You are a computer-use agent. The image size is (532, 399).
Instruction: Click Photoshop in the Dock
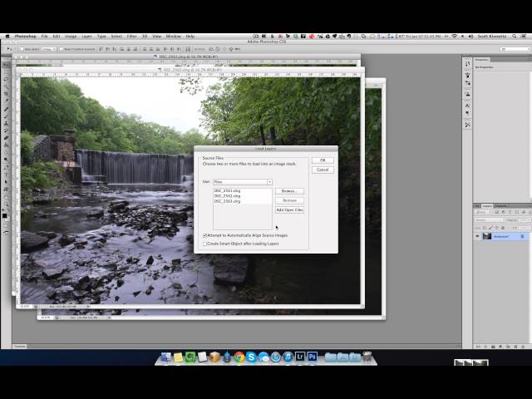(313, 357)
